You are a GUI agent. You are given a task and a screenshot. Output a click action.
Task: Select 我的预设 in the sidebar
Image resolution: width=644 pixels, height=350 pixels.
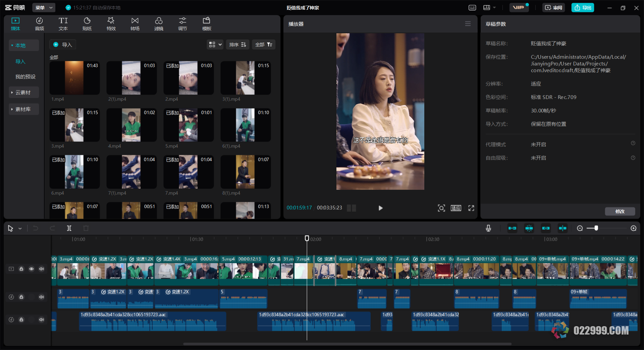point(25,77)
